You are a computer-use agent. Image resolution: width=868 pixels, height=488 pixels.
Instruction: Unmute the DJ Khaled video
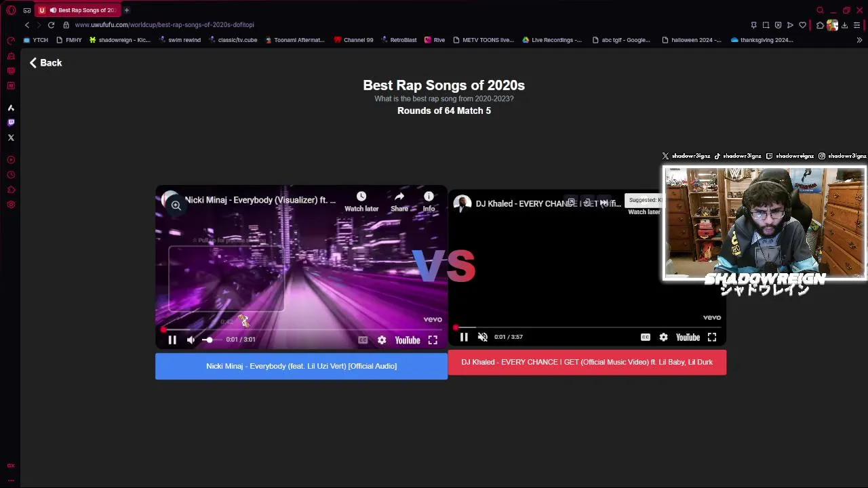(x=483, y=337)
